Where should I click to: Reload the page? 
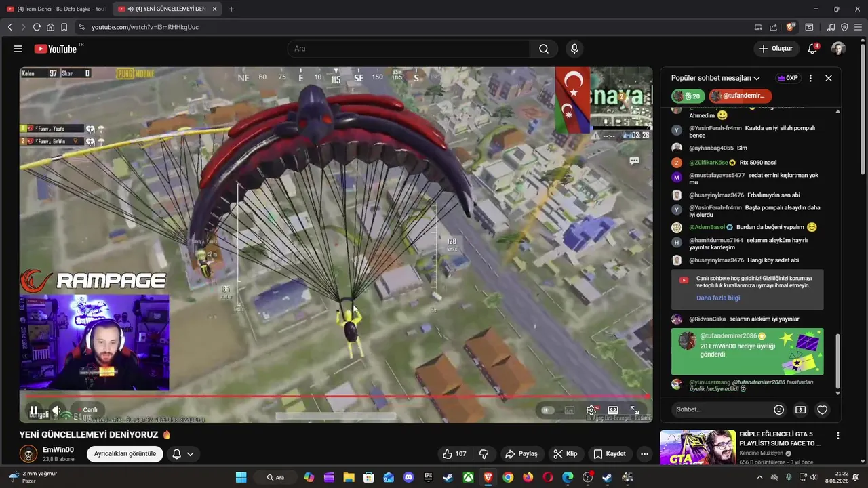(x=37, y=27)
